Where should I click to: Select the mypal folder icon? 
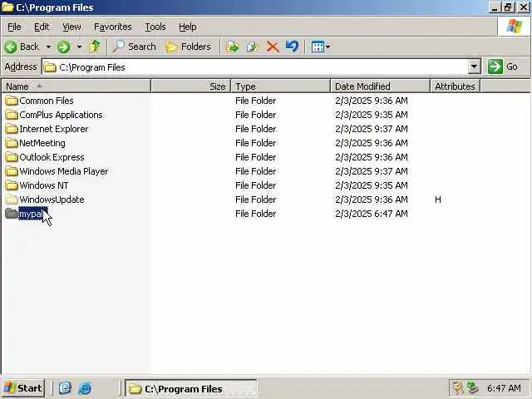coord(12,214)
